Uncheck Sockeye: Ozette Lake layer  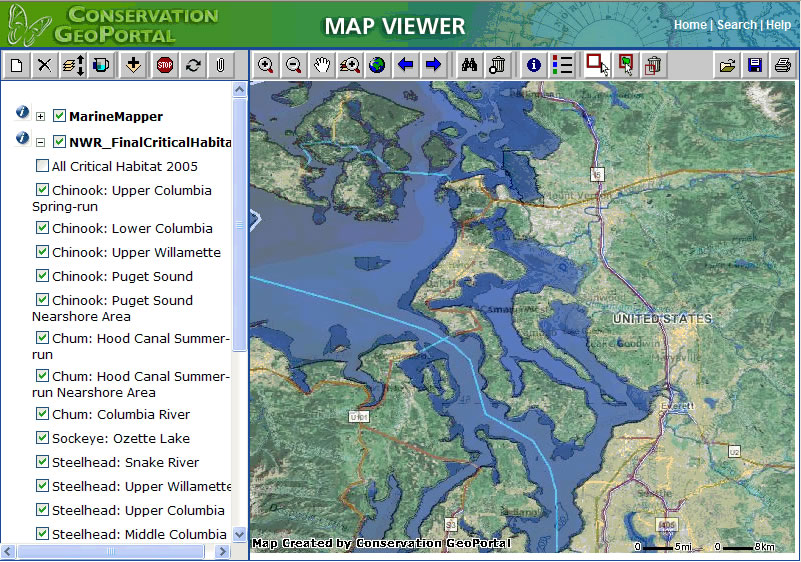click(x=42, y=437)
